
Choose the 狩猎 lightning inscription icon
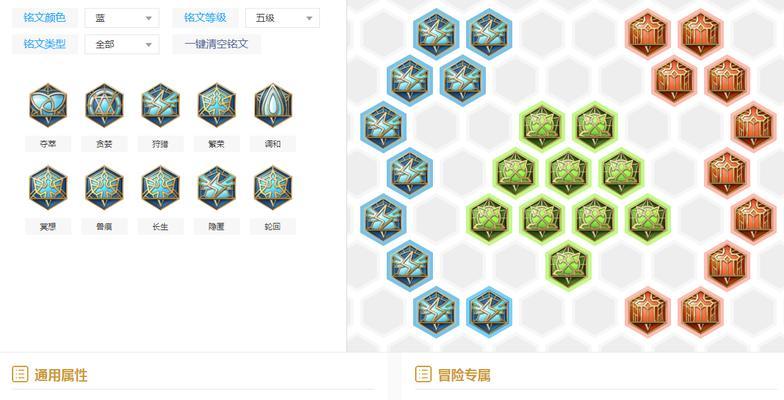click(160, 105)
